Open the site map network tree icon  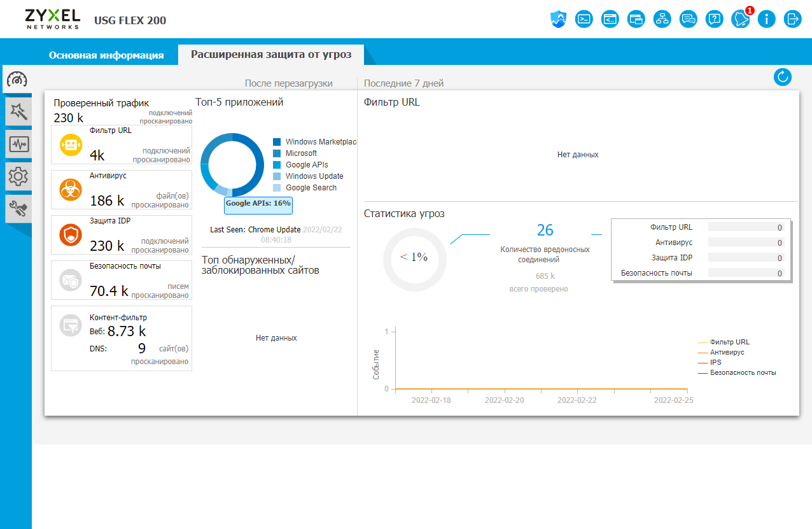[x=662, y=19]
